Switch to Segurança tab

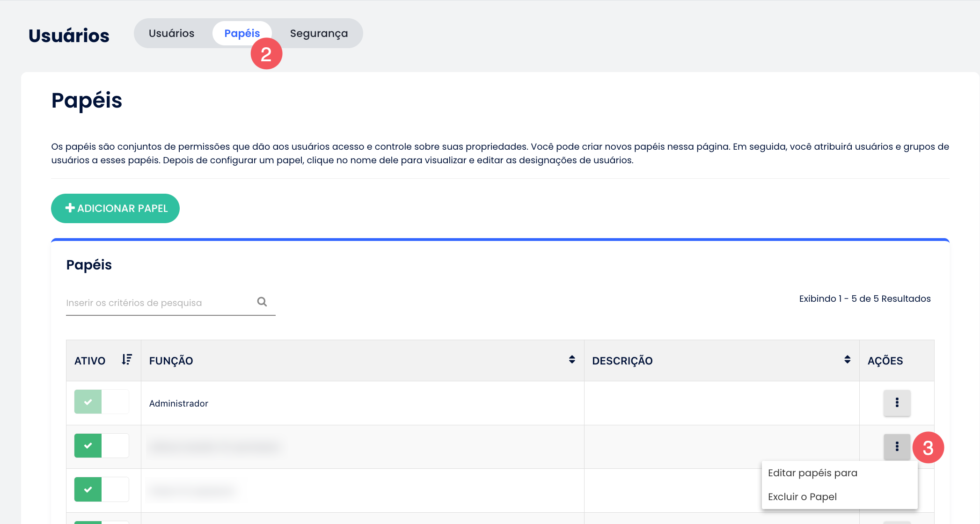(x=319, y=33)
